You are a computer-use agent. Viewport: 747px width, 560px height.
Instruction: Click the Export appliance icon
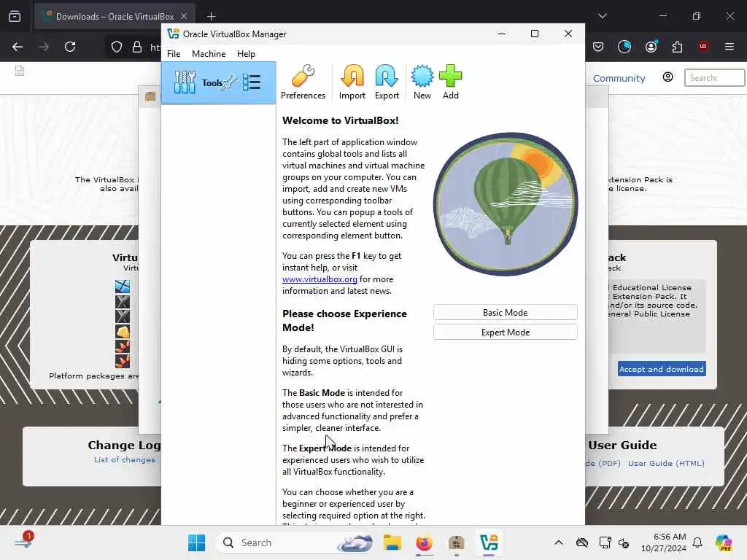click(387, 82)
